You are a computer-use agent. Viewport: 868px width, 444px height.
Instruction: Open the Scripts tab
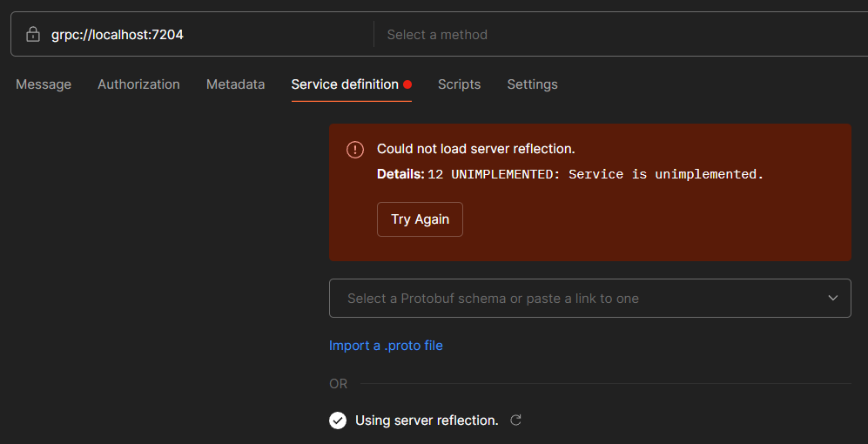pos(459,84)
